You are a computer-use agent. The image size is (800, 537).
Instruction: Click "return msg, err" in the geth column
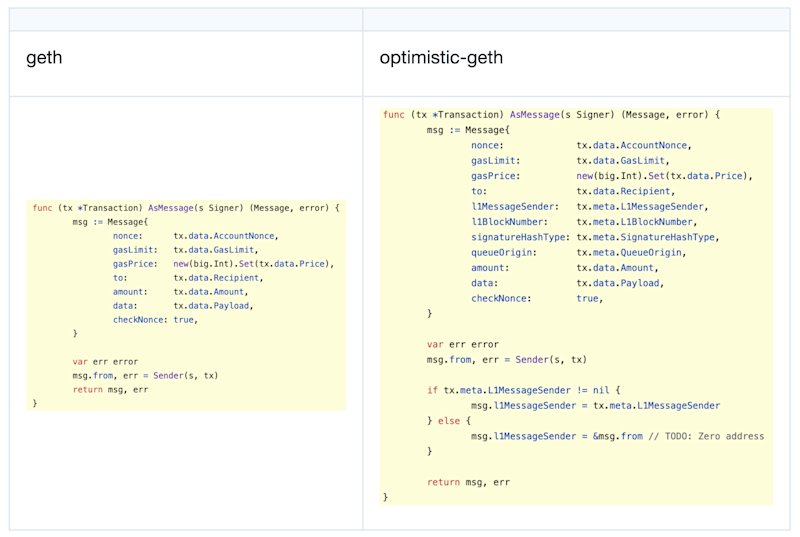(x=110, y=390)
